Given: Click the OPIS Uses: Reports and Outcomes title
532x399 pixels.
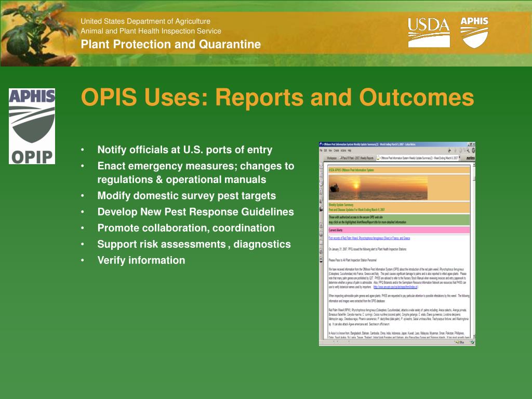Looking at the screenshot, I should 277,97.
